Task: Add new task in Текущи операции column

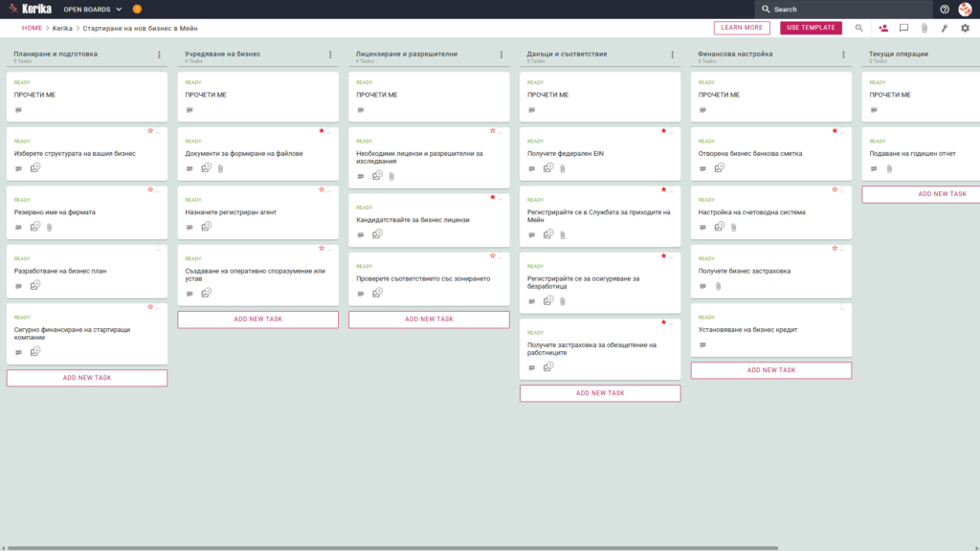Action: pyautogui.click(x=922, y=194)
